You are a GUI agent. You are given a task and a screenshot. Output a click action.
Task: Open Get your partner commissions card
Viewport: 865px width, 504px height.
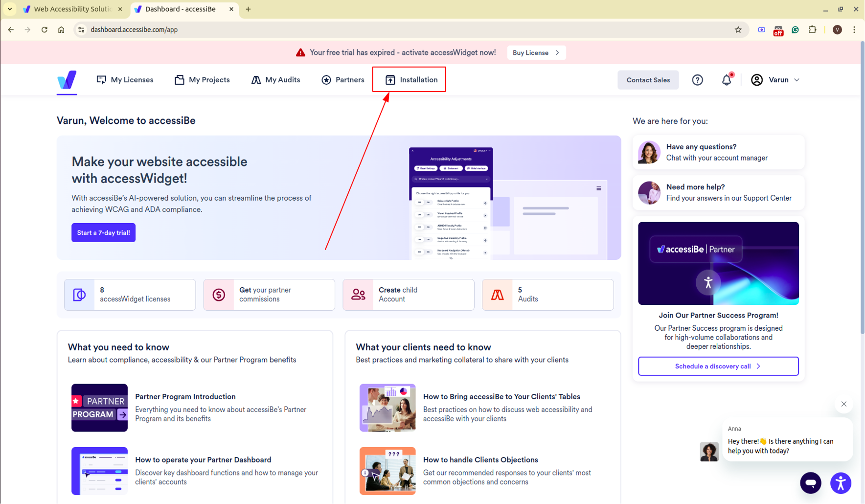click(x=269, y=295)
